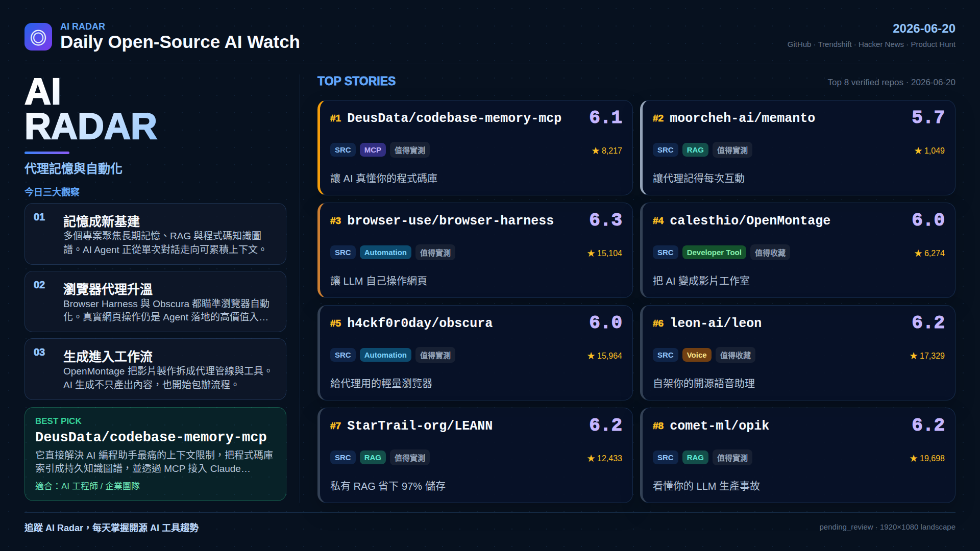The image size is (980, 551).
Task: Click the 2026-06-20 date in header
Action: pos(924,29)
